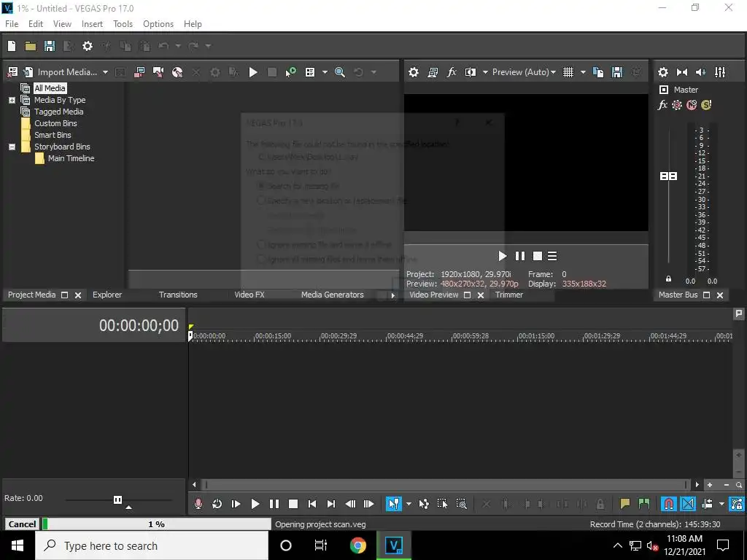Viewport: 747px width, 560px height.
Task: Expand Media By Type node
Action: [x=12, y=100]
